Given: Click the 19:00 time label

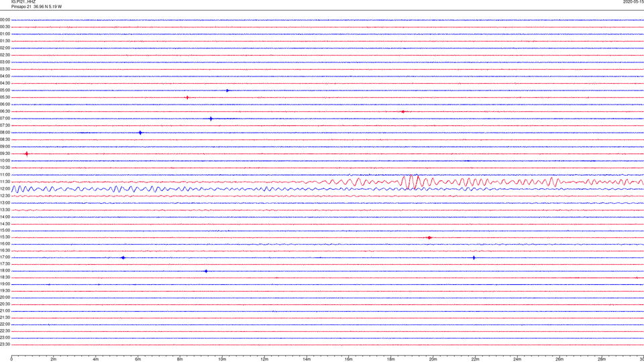Looking at the screenshot, I should [x=5, y=284].
